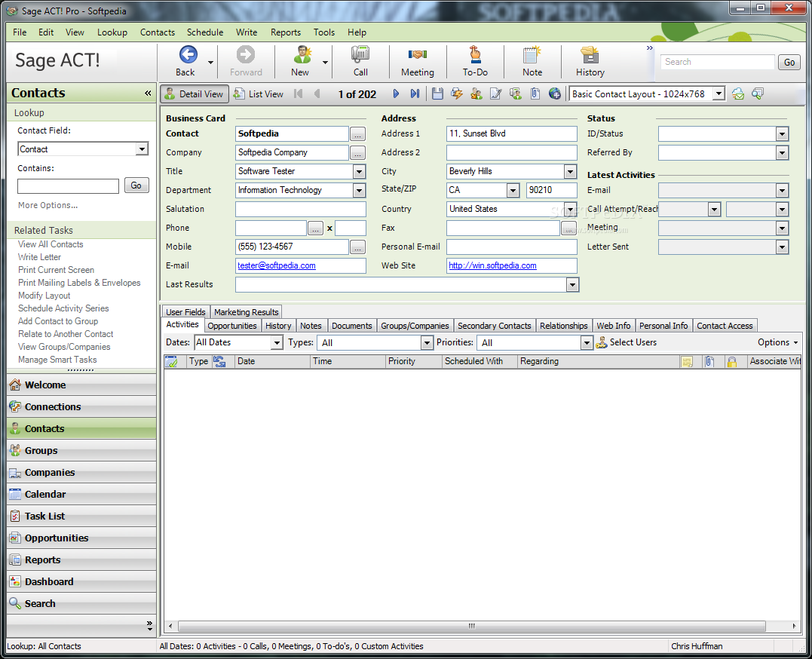Open the Referred By dropdown

click(782, 153)
